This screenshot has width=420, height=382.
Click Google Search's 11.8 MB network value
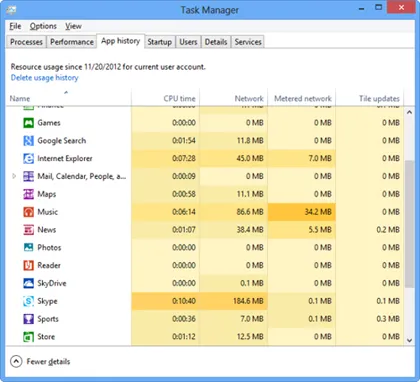250,141
